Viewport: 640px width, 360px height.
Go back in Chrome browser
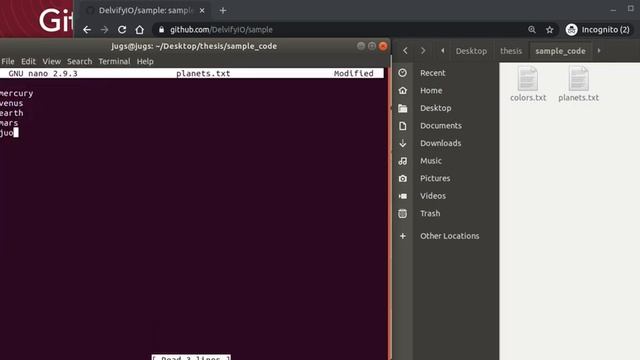click(x=87, y=30)
